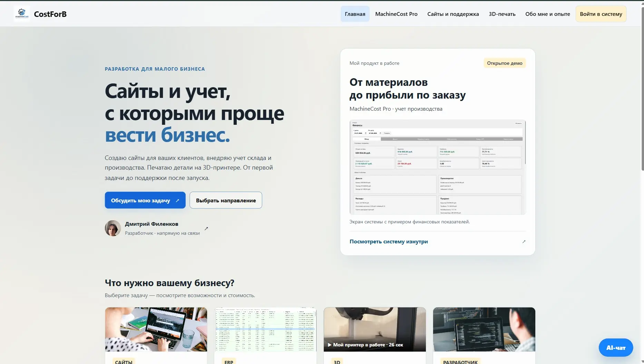Click MachineCost Pro · учет производства subtitle
The width and height of the screenshot is (644, 364).
pyautogui.click(x=396, y=109)
